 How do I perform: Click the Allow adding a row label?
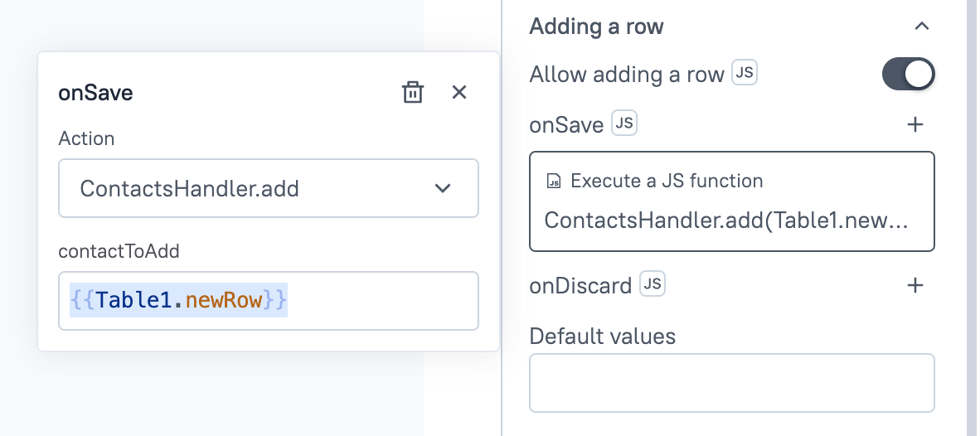(627, 75)
